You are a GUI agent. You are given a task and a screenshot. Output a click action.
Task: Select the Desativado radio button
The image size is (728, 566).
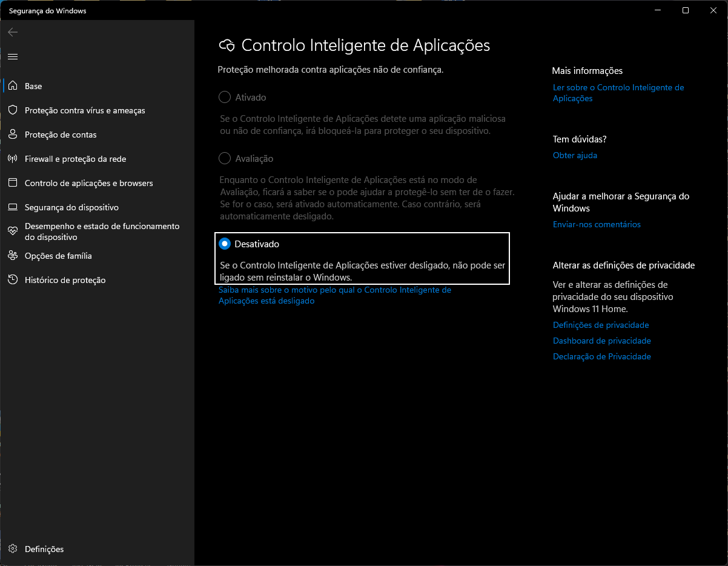225,244
